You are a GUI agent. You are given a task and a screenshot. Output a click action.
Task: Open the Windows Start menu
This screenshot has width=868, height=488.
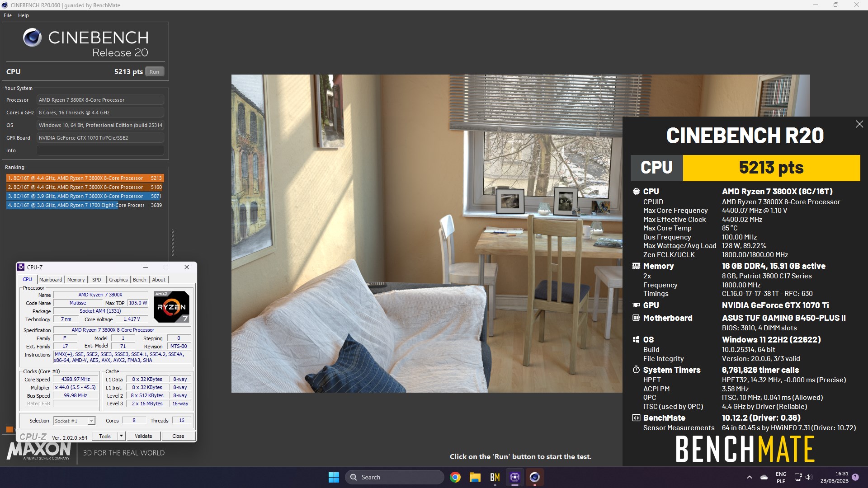point(334,477)
